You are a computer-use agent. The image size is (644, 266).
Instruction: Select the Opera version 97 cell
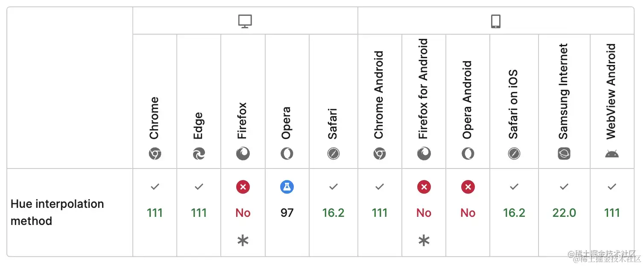coord(287,213)
